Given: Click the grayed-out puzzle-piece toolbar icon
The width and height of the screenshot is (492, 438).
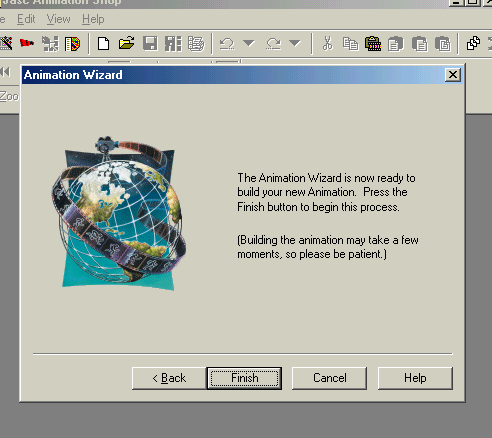Looking at the screenshot, I should (x=50, y=44).
